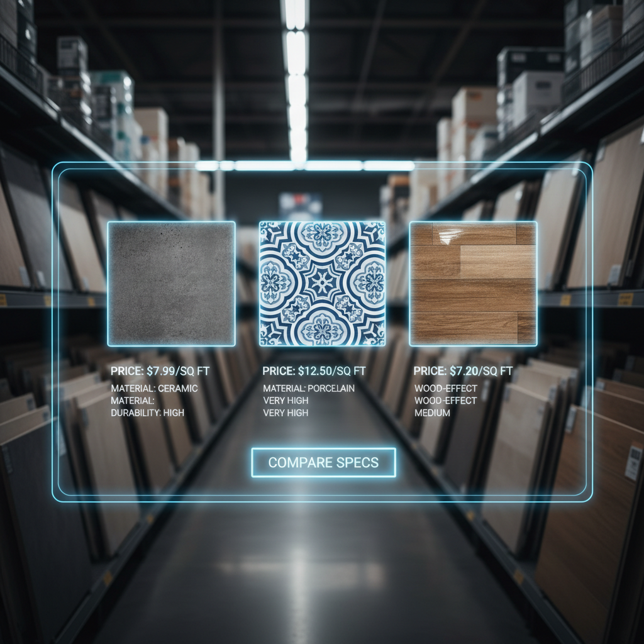Click the yellow shelf price label on the right rack
The image size is (644, 644).
coord(625,299)
